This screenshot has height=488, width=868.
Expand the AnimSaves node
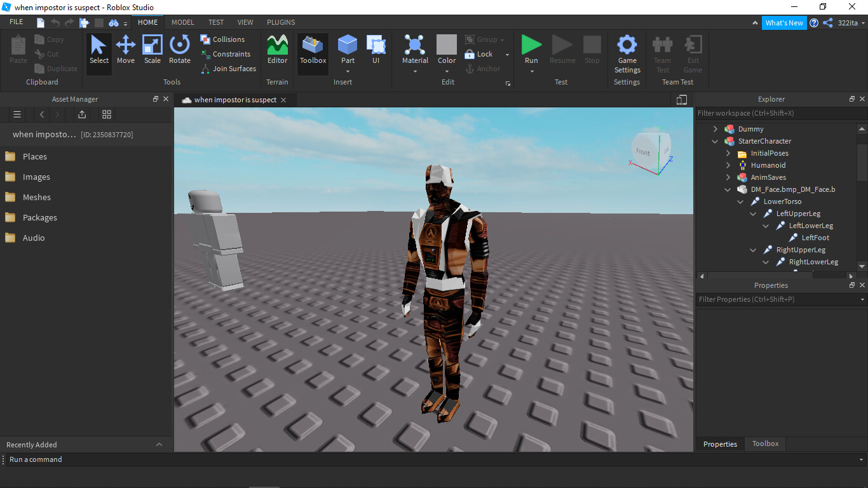pos(728,177)
